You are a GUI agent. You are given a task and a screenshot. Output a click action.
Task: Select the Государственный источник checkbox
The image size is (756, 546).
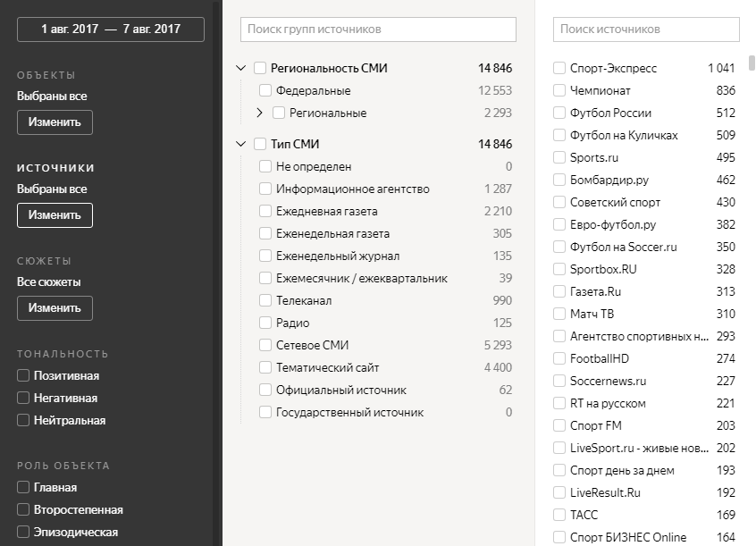pyautogui.click(x=265, y=412)
